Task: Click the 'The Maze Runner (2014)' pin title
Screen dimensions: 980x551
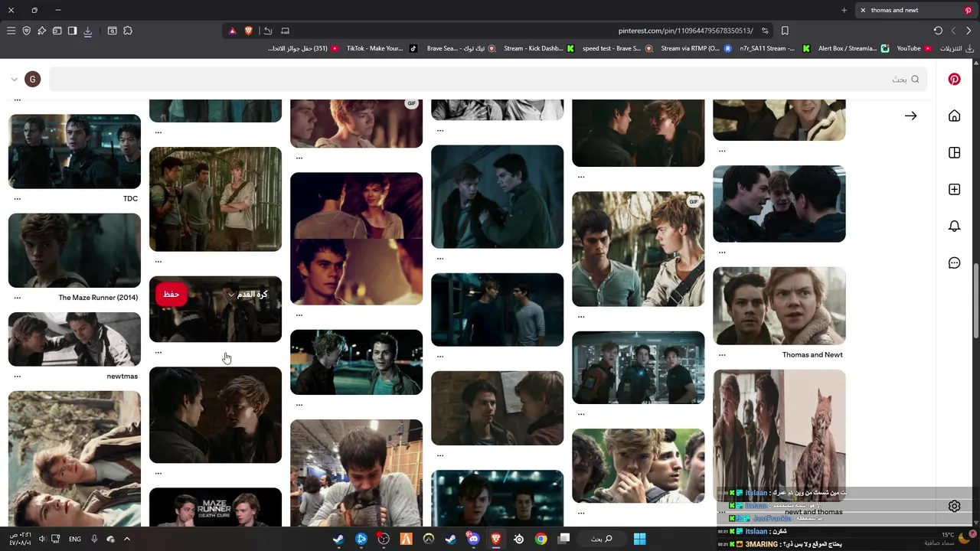Action: (x=98, y=297)
